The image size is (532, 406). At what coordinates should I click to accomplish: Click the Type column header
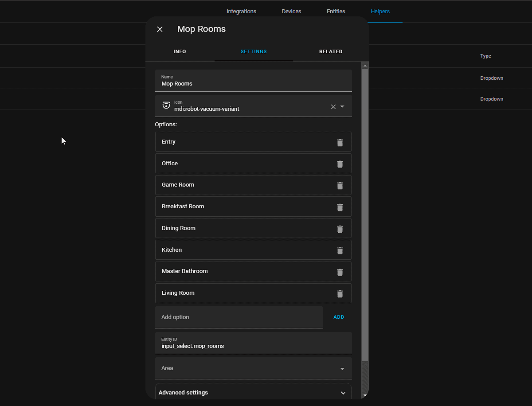(485, 56)
